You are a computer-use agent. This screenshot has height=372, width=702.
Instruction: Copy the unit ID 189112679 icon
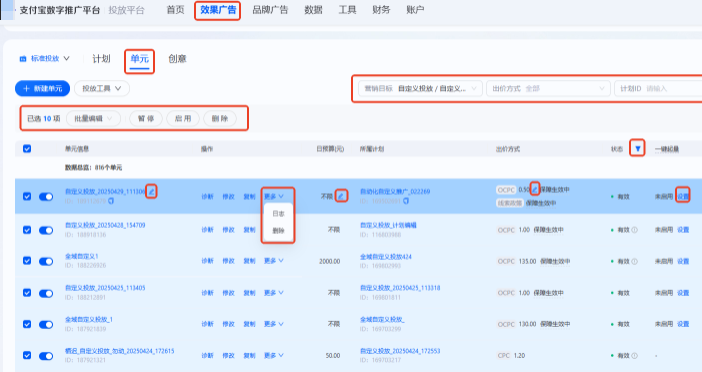(111, 201)
